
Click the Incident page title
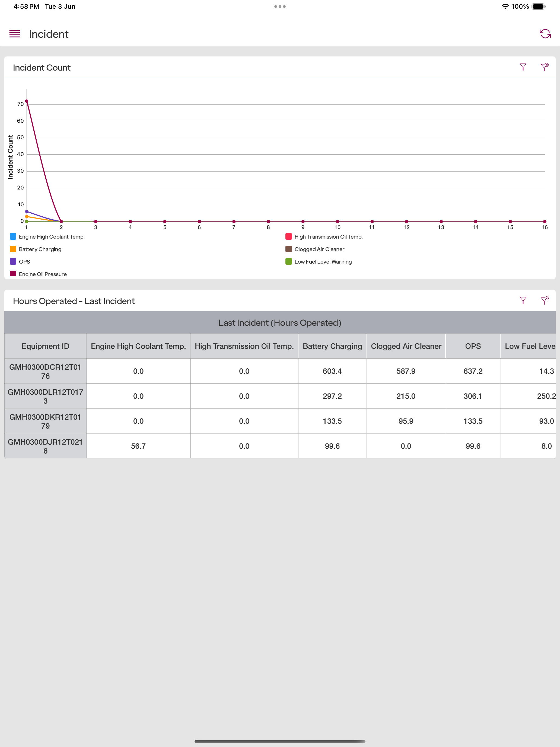(x=49, y=34)
